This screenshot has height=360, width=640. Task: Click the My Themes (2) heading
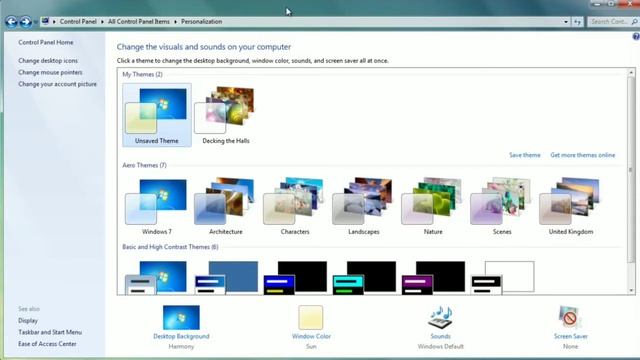tap(142, 74)
